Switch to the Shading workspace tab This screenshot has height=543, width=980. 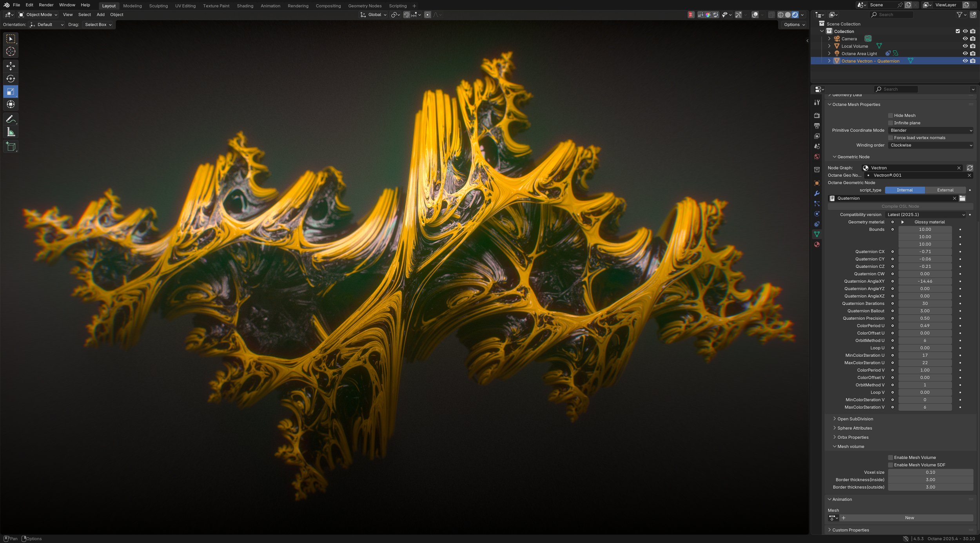click(x=245, y=5)
